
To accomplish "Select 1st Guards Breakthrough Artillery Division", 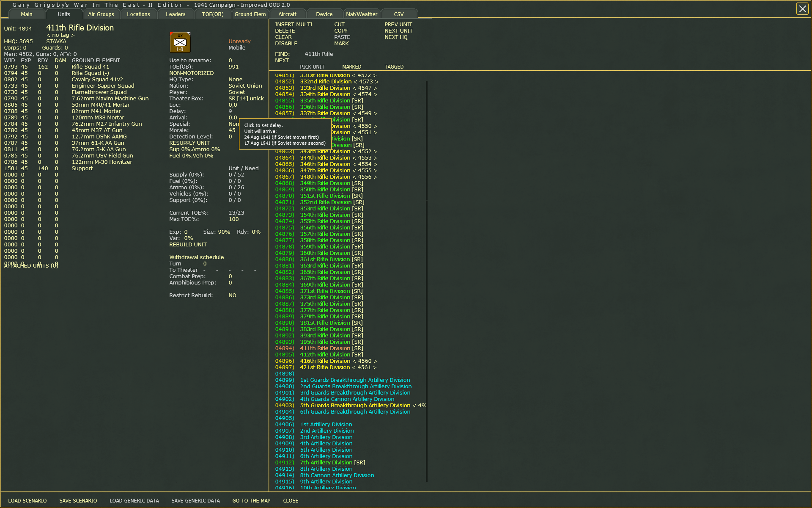I will (x=355, y=380).
